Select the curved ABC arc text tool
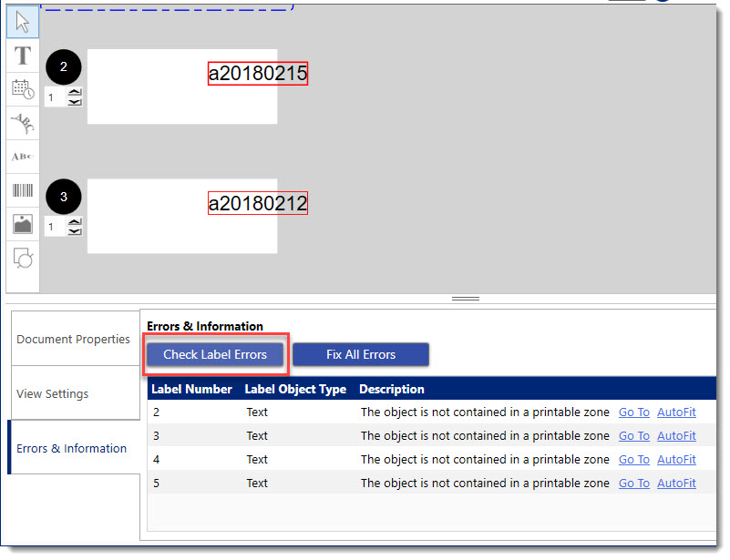Screen dimensions: 730x560 [23, 123]
